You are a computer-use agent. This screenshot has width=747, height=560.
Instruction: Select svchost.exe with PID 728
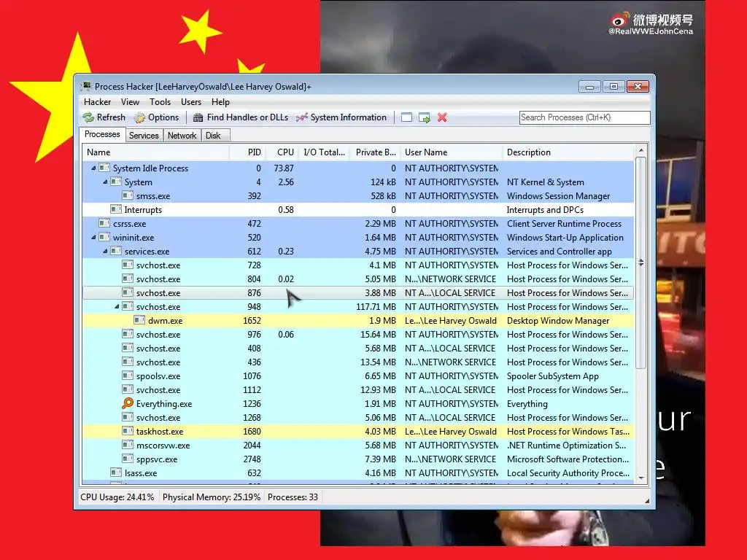pyautogui.click(x=358, y=265)
